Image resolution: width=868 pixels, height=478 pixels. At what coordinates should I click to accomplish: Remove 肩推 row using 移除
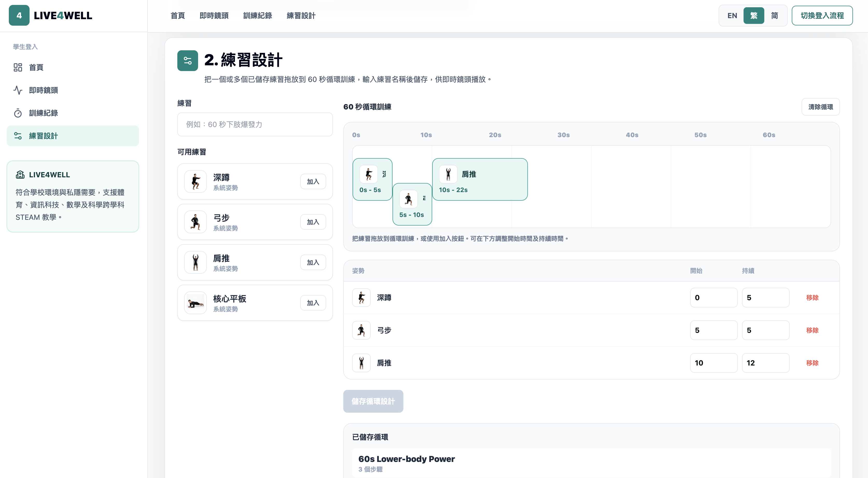tap(812, 363)
